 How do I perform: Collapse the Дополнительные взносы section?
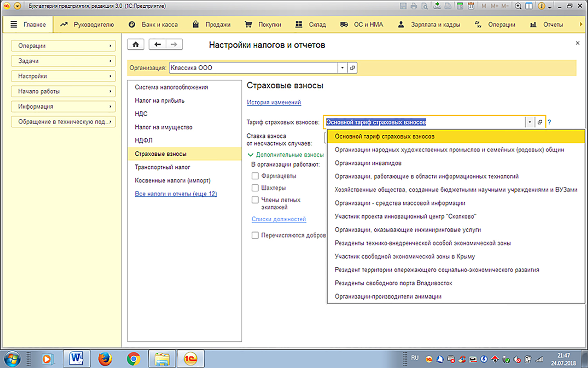[251, 155]
